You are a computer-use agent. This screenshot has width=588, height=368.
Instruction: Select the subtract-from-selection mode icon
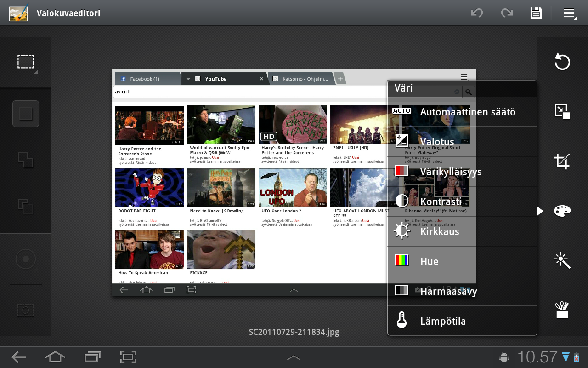click(26, 206)
